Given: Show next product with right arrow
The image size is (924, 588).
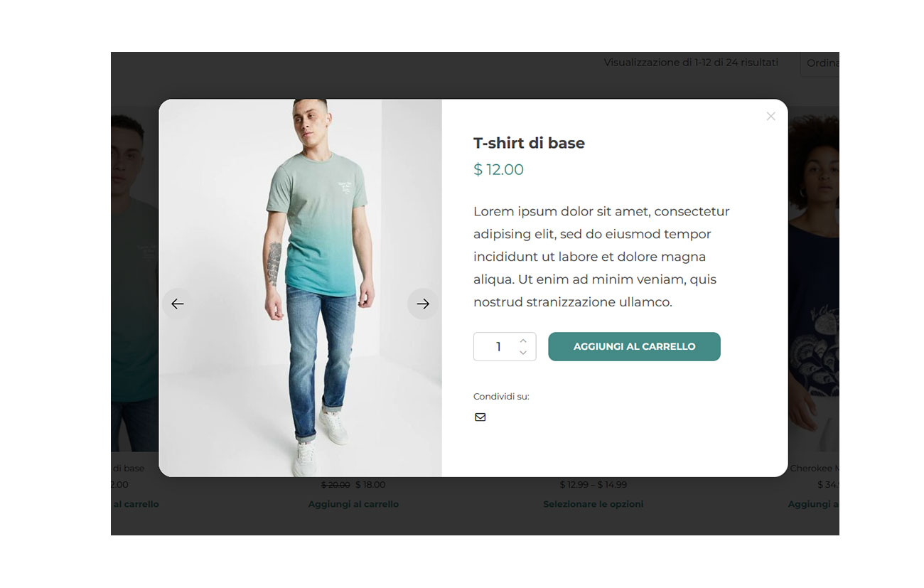Looking at the screenshot, I should coord(423,304).
